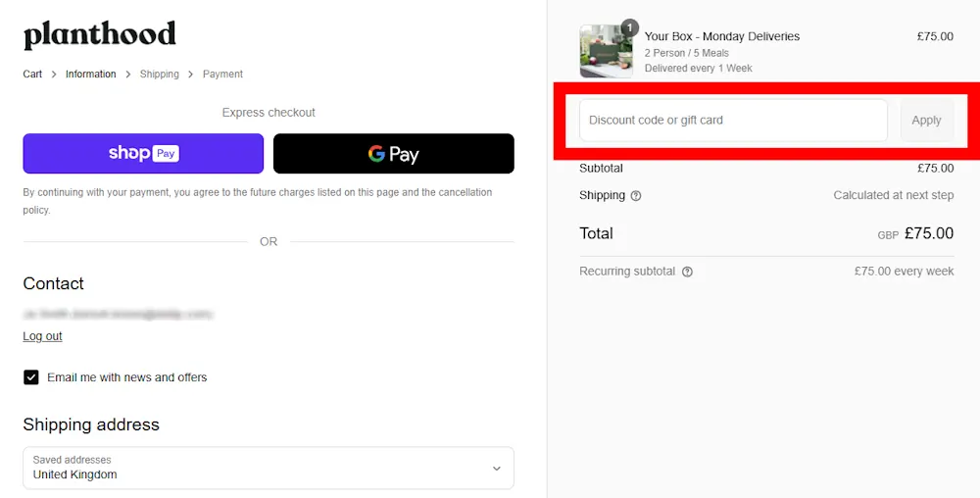Click '£75.00 every week' recurring value

[x=904, y=272]
